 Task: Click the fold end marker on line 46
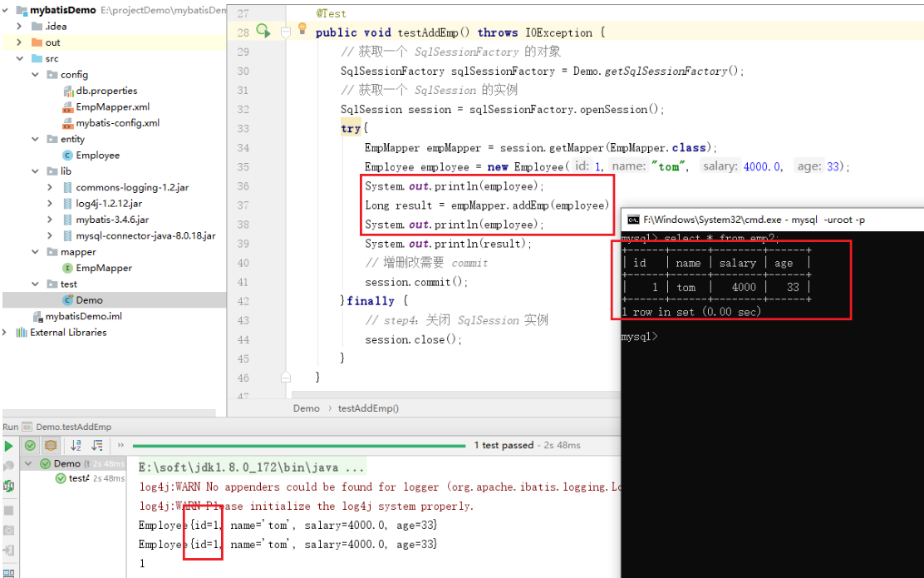286,377
